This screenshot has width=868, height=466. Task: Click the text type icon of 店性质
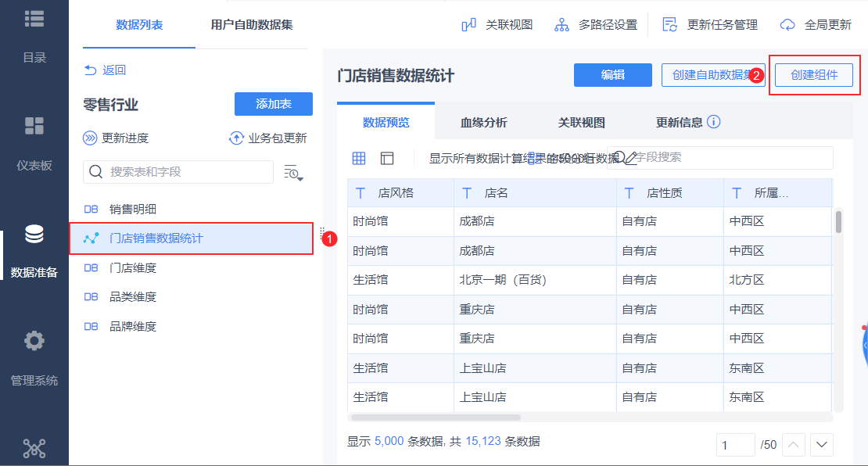pos(629,193)
